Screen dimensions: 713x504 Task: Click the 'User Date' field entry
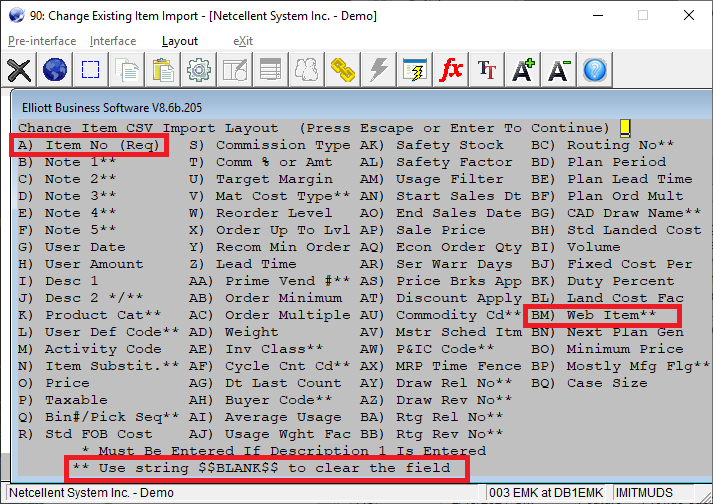coord(71,247)
